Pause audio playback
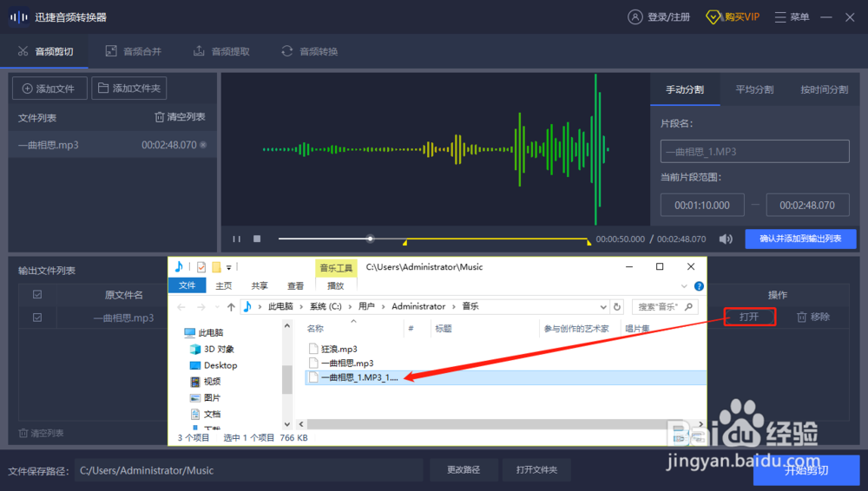The width and height of the screenshot is (868, 491). click(237, 239)
